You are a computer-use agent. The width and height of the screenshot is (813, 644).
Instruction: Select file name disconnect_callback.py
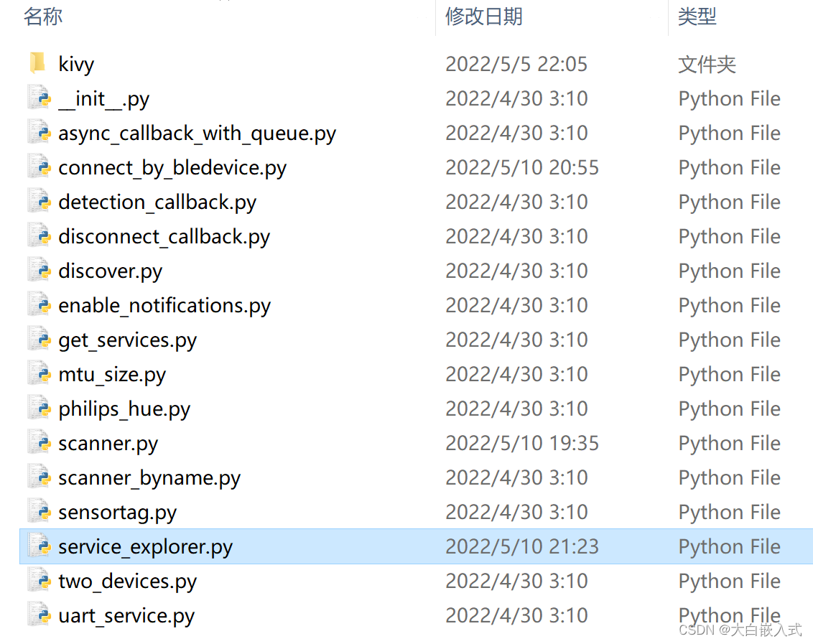coord(164,236)
